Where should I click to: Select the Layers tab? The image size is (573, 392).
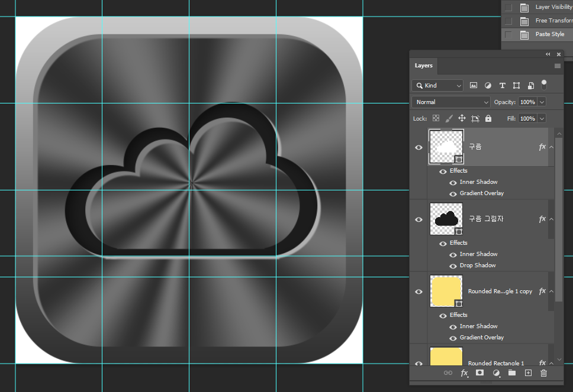pyautogui.click(x=424, y=66)
